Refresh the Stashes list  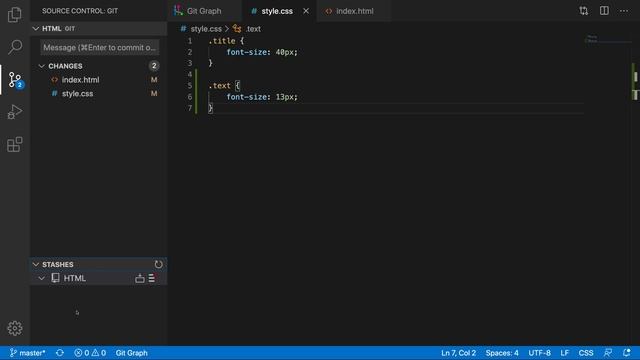coord(158,264)
